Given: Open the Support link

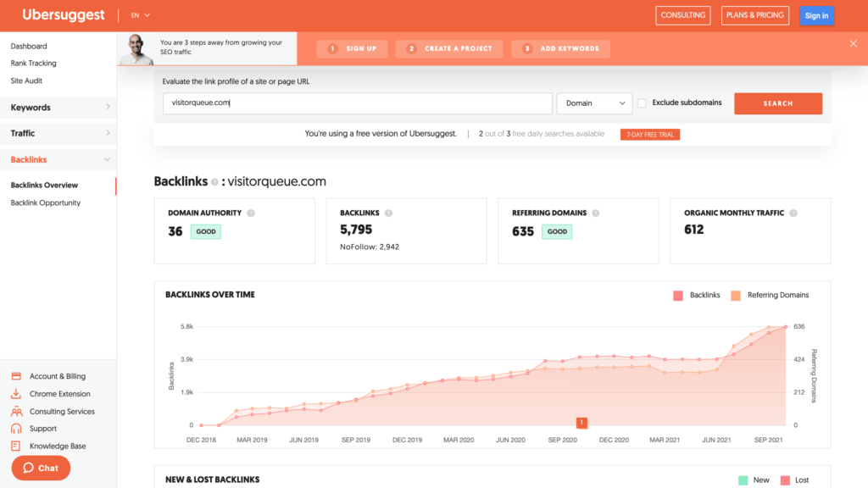Looking at the screenshot, I should pos(43,429).
